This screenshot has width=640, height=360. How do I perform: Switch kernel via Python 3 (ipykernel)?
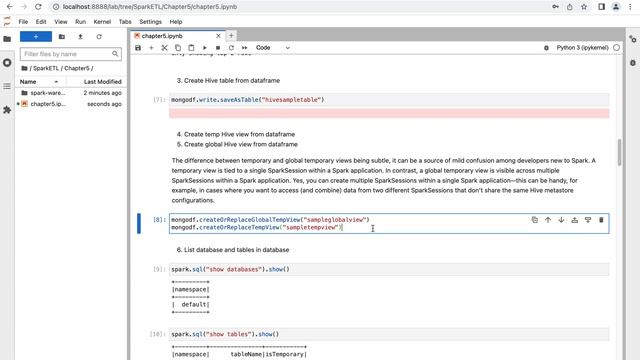[x=582, y=48]
